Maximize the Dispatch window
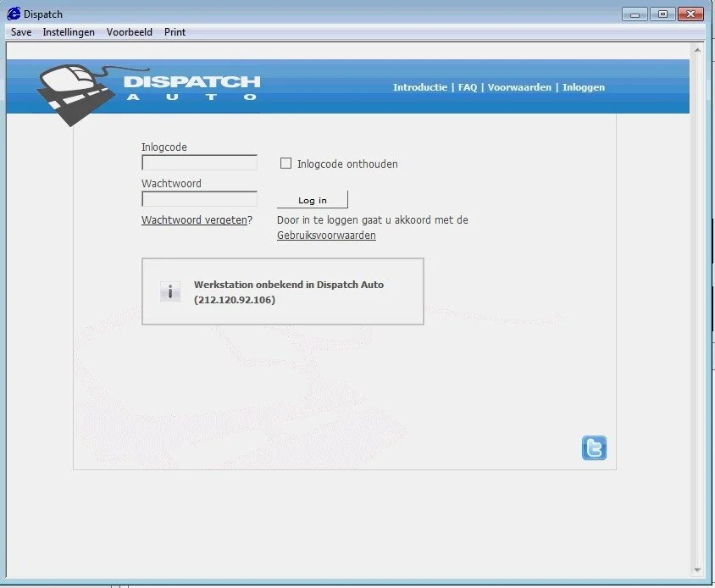 (x=662, y=14)
